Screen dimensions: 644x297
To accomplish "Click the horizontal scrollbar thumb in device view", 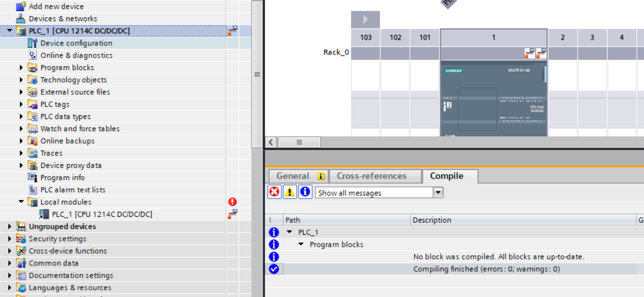I will [299, 142].
